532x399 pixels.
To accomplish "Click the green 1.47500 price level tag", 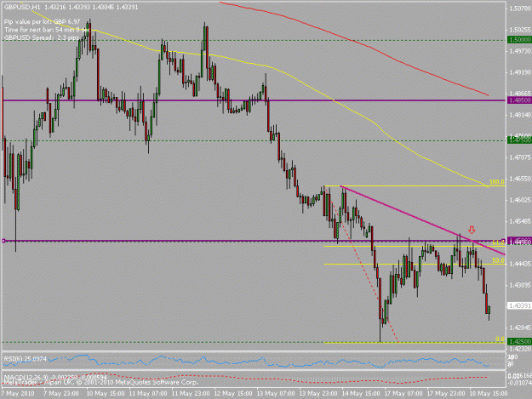I will click(519, 140).
